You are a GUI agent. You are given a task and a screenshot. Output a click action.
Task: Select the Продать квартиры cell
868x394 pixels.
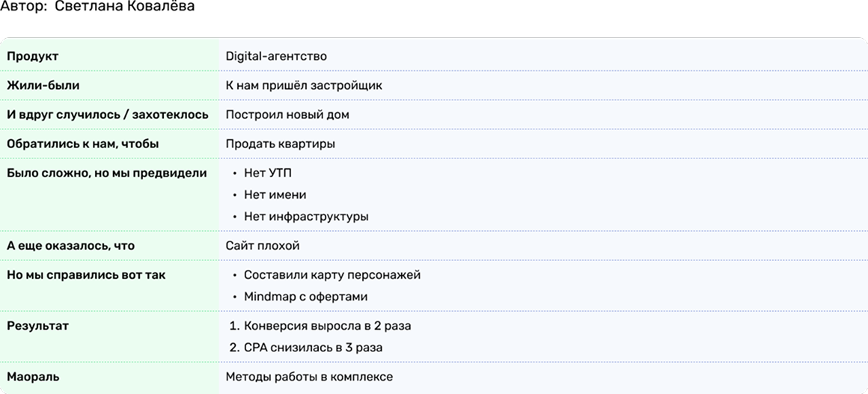pyautogui.click(x=280, y=144)
